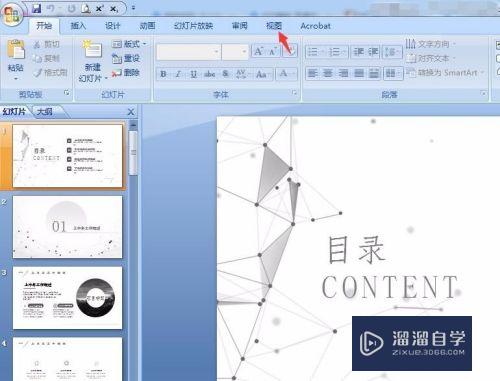
Task: Switch to the 幻灯片 pane tab
Action: pos(14,112)
